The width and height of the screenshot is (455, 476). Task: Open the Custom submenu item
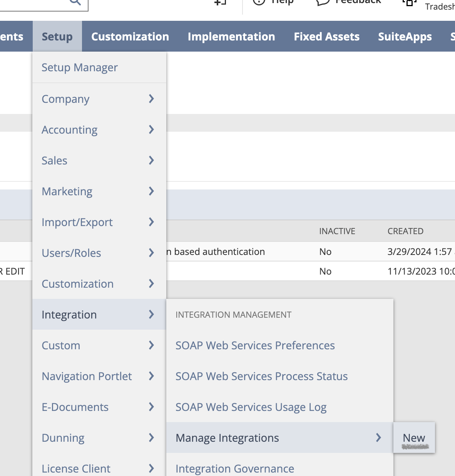[99, 345]
